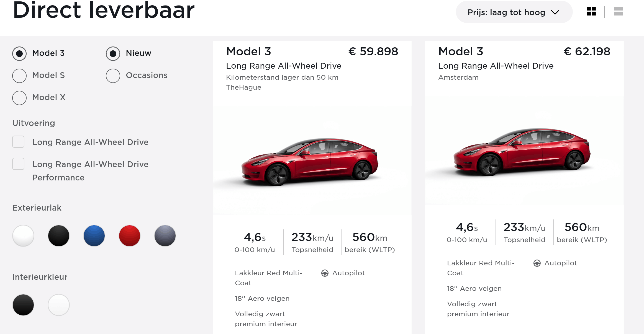
Task: Open the €62.198 Model 3 car image
Action: click(524, 151)
